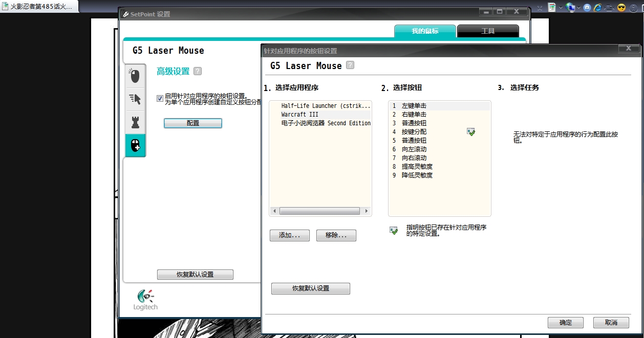Screen dimensions: 644x338
Task: Select 电子小说阅览器 Second Edition application
Action: (320, 123)
